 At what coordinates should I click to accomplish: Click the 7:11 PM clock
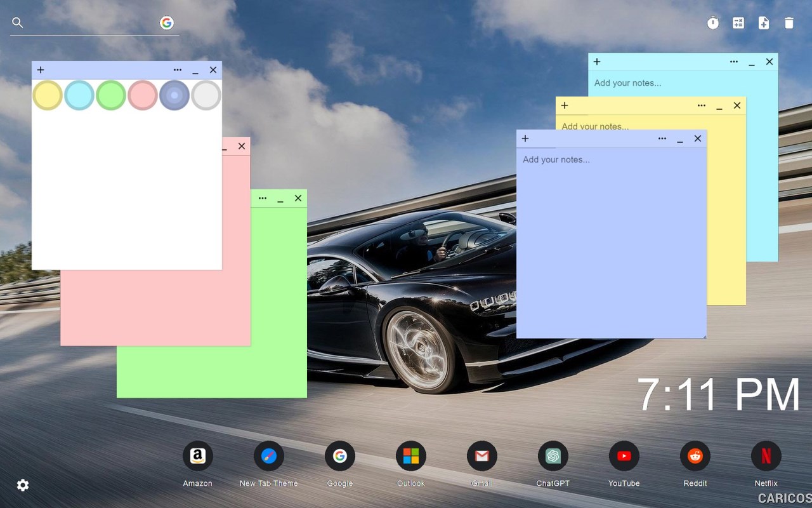point(719,395)
